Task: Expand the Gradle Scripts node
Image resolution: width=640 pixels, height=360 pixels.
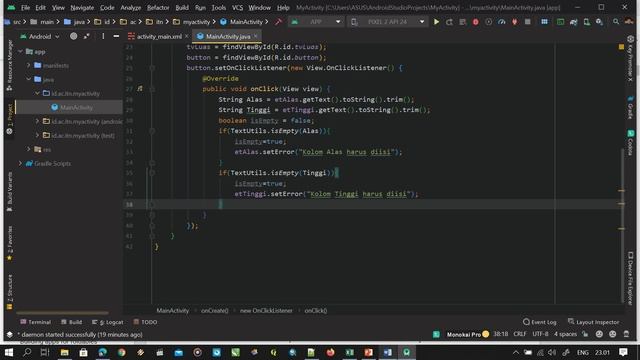Action: (x=20, y=163)
